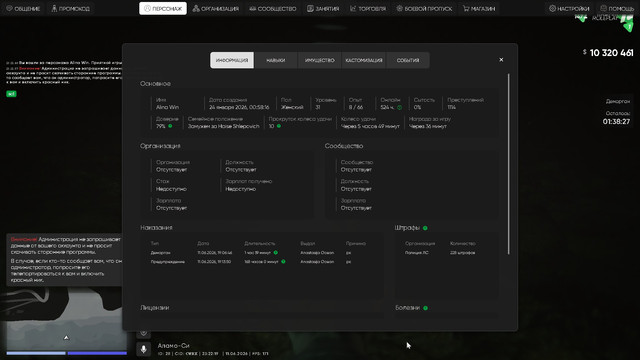
Task: Click the panel's vertical scrollbar
Action: click(509, 164)
